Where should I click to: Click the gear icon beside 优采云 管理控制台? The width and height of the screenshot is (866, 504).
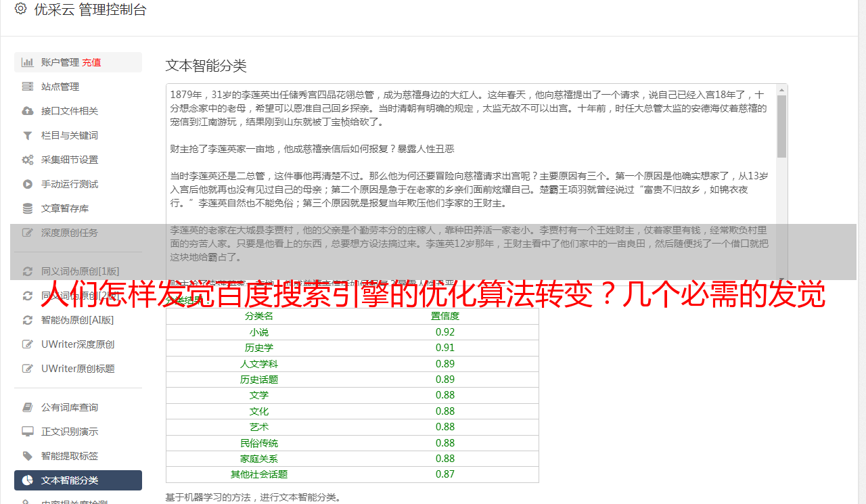[x=20, y=9]
